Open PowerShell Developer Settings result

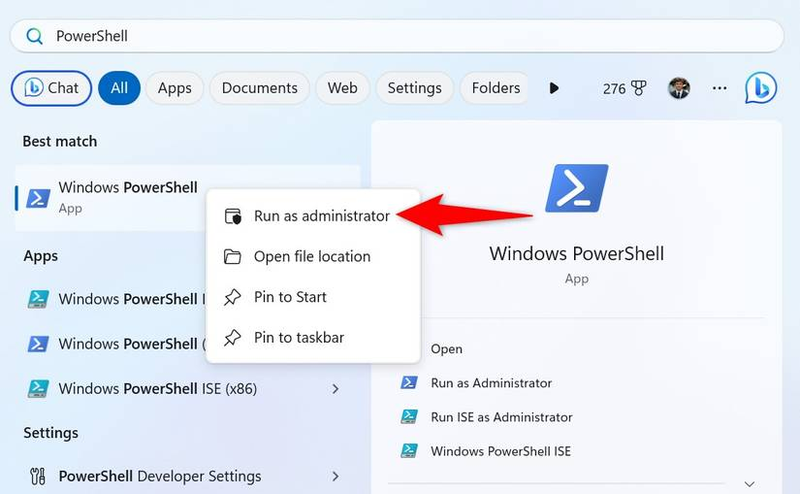[x=189, y=476]
